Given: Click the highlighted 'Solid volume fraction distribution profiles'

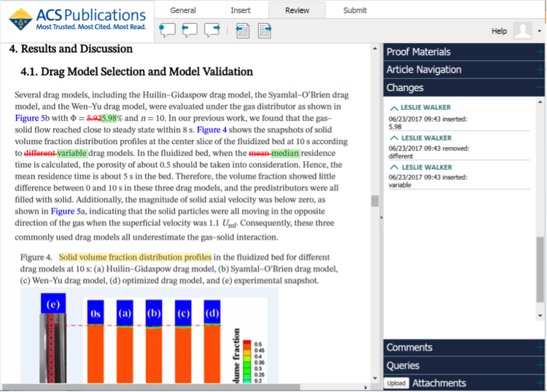Looking at the screenshot, I should (135, 257).
